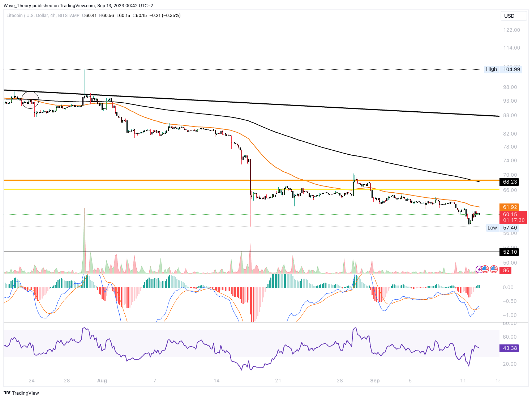Select the low value L60.15 in the legend
This screenshot has height=399, width=532.
pyautogui.click(x=123, y=16)
